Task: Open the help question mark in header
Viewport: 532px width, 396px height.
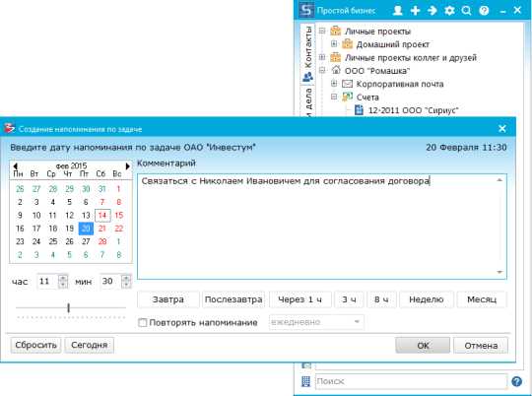Action: (x=484, y=11)
